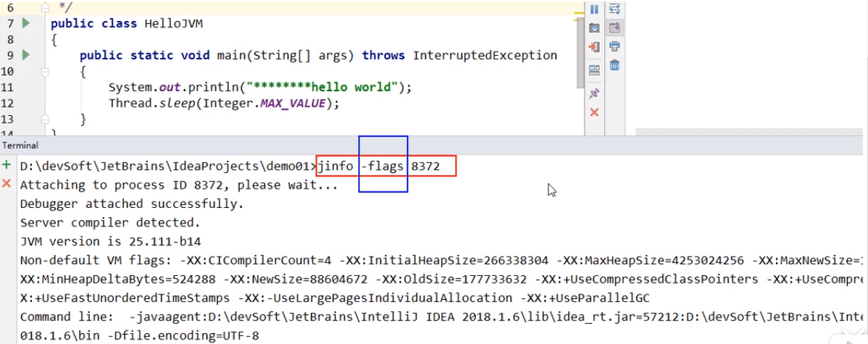Close the Run panel with the red X
This screenshot has width=868, height=344.
(594, 112)
